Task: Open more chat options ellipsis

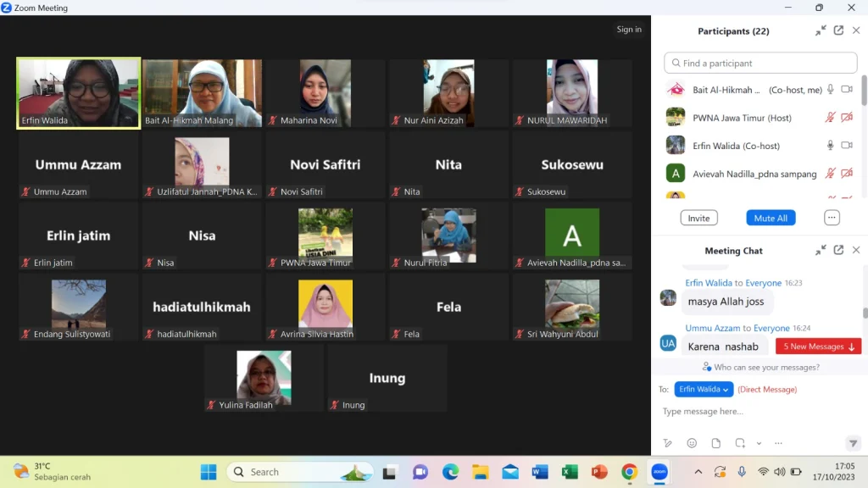Action: point(778,443)
